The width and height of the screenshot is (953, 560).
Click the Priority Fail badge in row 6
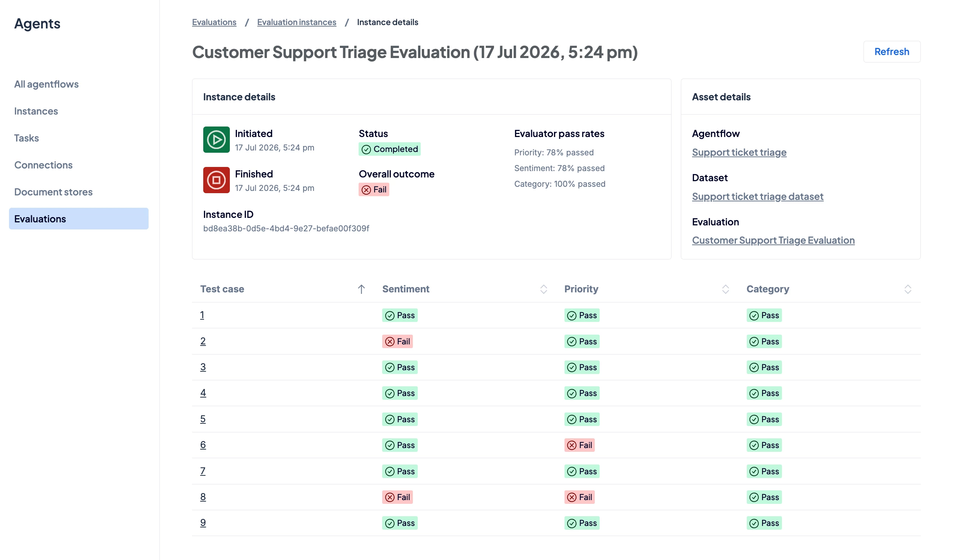[x=579, y=445]
